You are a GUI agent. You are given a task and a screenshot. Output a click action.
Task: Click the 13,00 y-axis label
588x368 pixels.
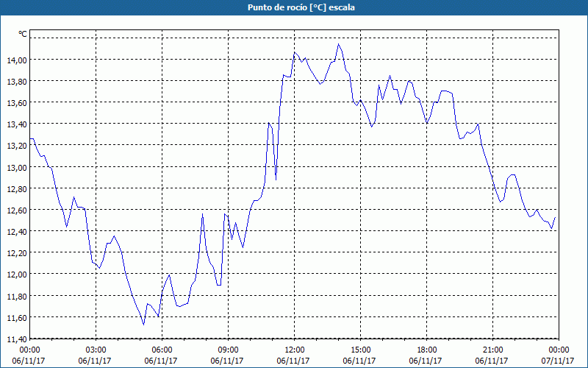(17, 168)
